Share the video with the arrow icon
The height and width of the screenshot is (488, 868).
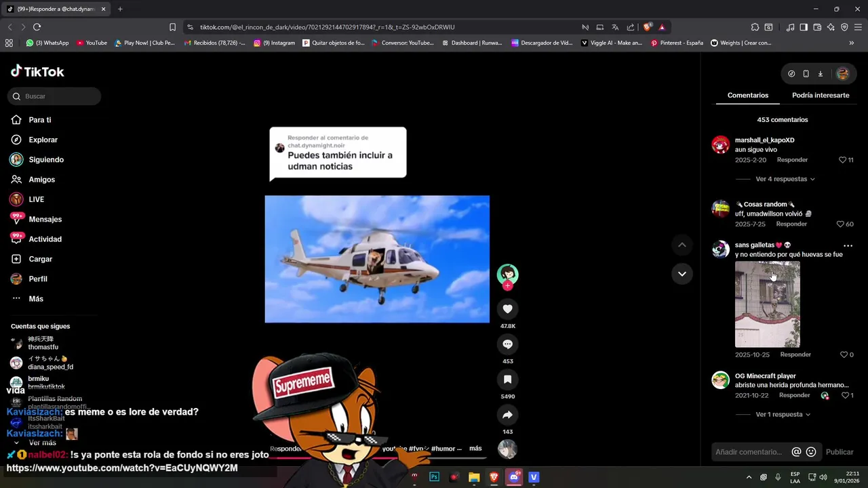pos(507,415)
